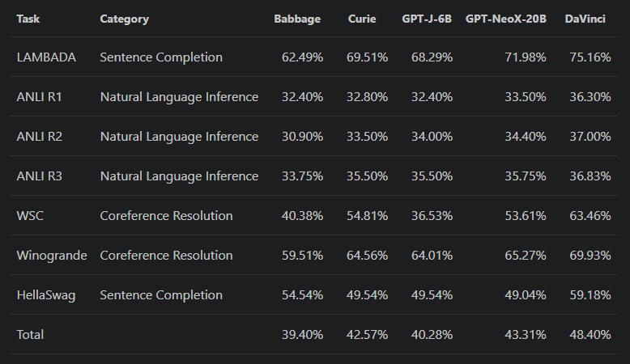Select the LAMBADA task cell
This screenshot has height=364, width=630.
(x=46, y=57)
